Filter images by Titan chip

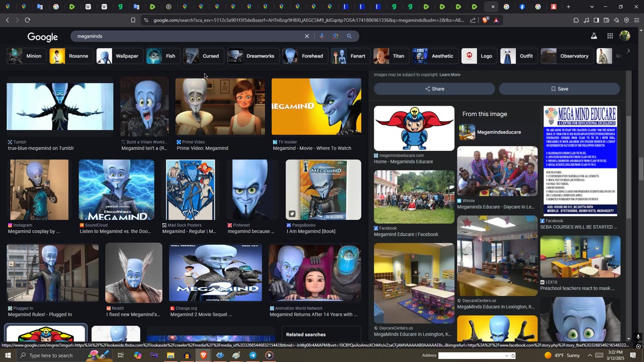390,56
